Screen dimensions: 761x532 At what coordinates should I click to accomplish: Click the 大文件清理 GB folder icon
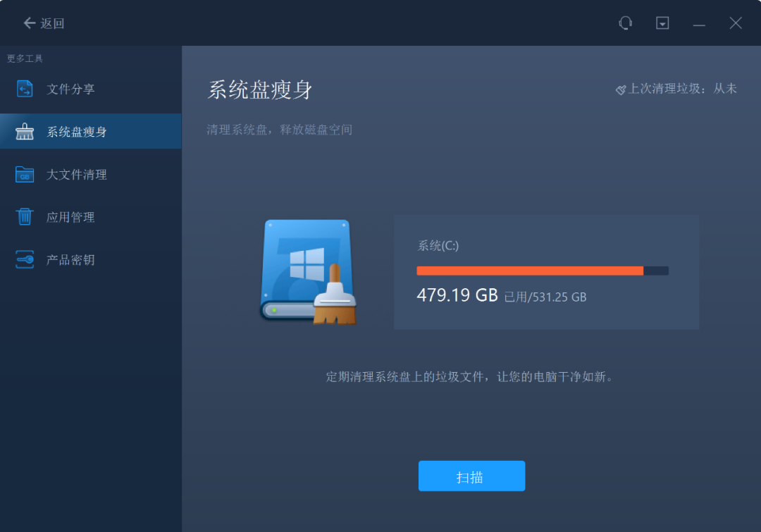pos(24,174)
